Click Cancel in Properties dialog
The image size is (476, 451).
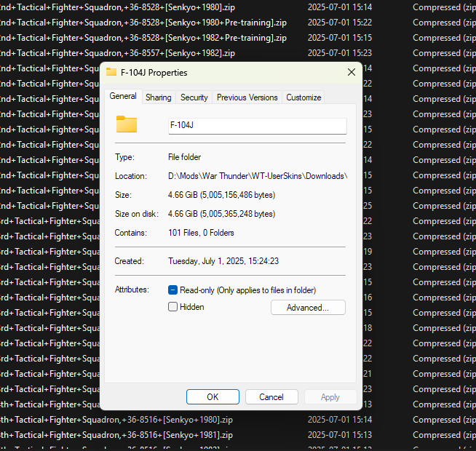coord(271,397)
